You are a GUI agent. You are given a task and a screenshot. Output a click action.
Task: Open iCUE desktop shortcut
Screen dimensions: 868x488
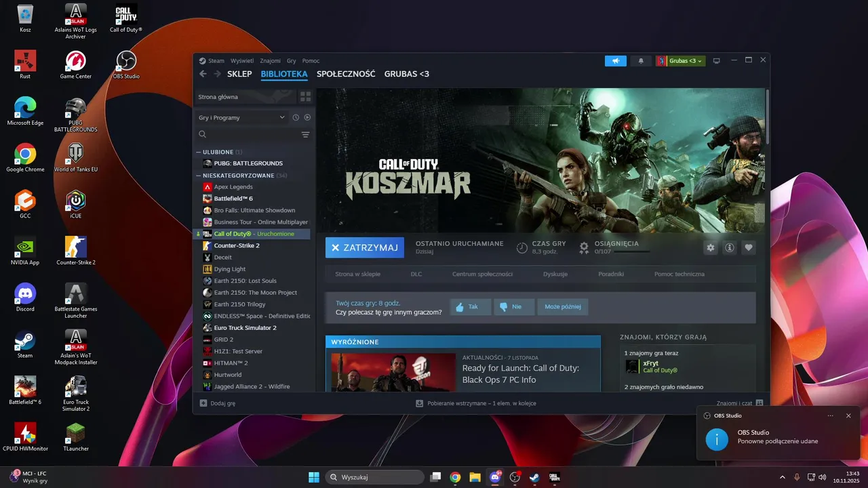75,203
